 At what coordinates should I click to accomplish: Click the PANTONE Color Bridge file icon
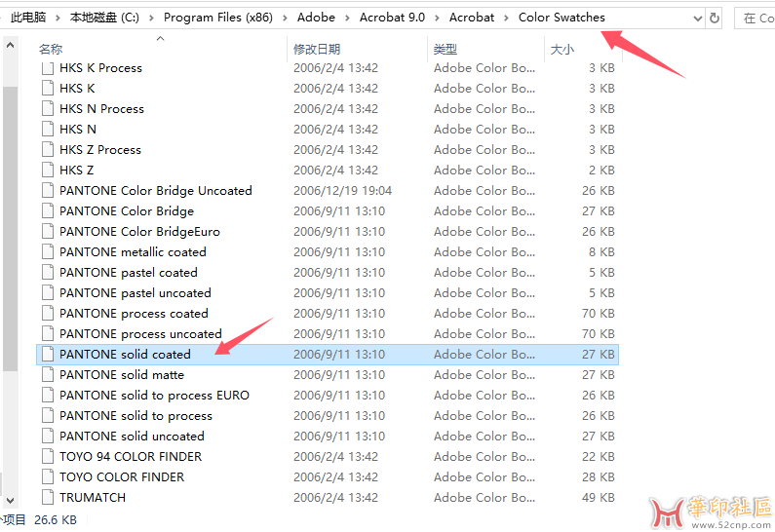48,211
